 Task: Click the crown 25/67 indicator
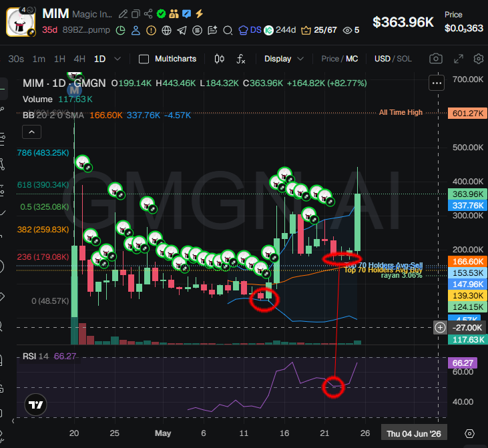tap(319, 30)
